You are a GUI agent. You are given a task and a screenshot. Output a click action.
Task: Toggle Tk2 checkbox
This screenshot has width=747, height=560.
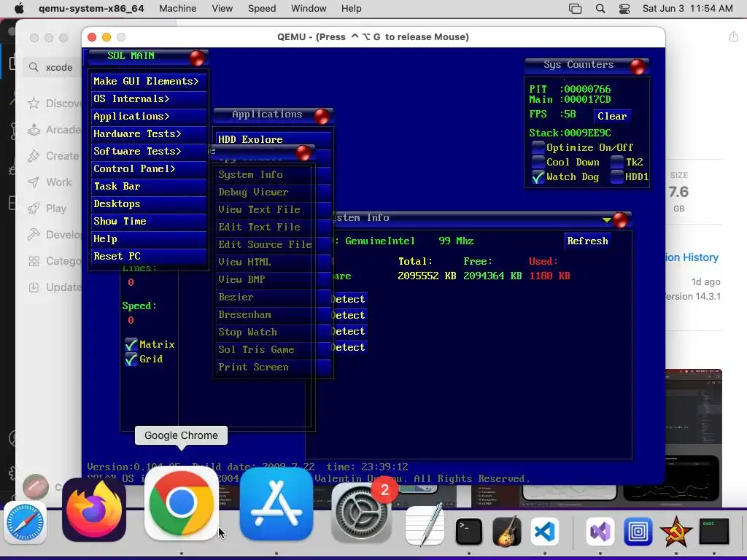[x=617, y=163]
